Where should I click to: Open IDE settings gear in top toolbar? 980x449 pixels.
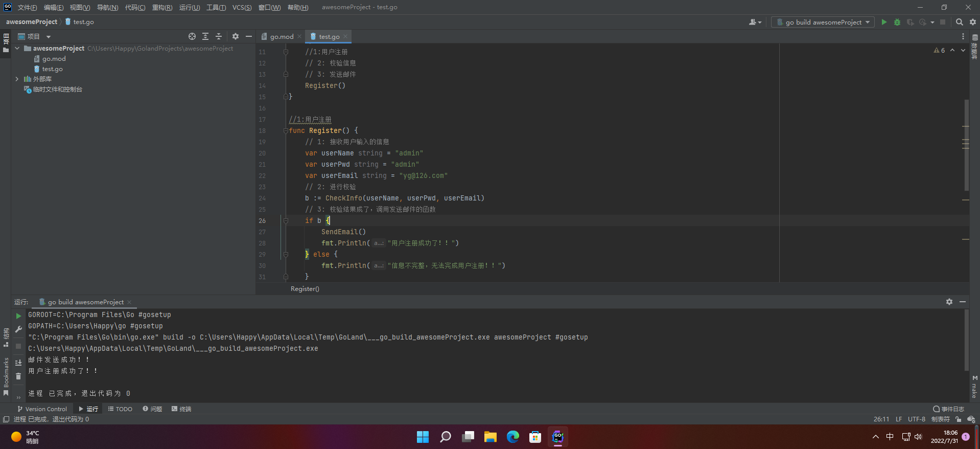click(x=973, y=22)
